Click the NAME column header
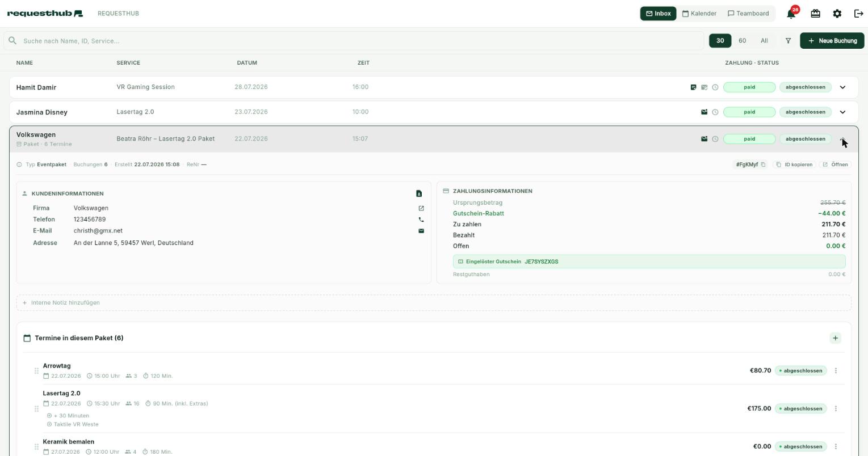 pos(24,63)
